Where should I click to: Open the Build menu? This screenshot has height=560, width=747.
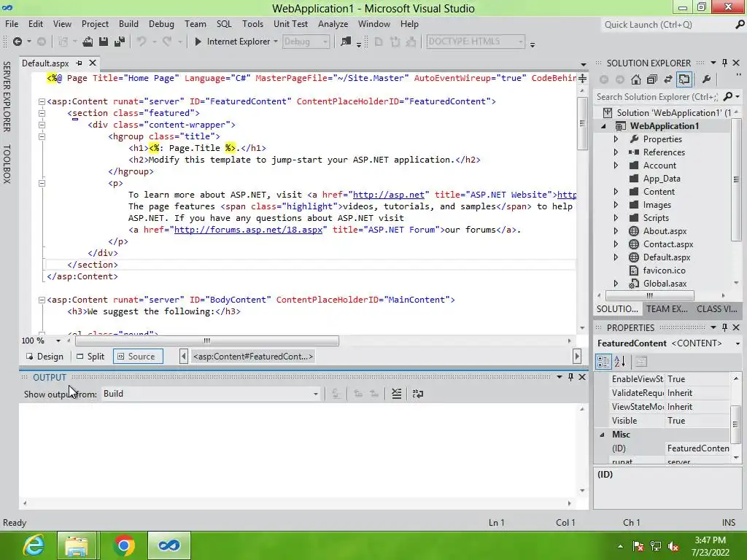coord(128,24)
